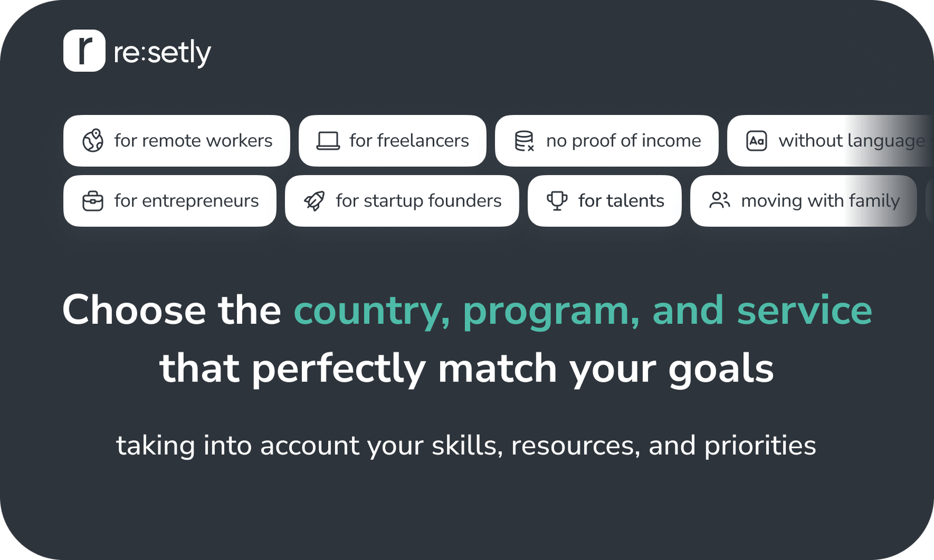Image resolution: width=934 pixels, height=560 pixels.
Task: Click the green 'country, program, and service' heading text
Action: click(x=583, y=310)
